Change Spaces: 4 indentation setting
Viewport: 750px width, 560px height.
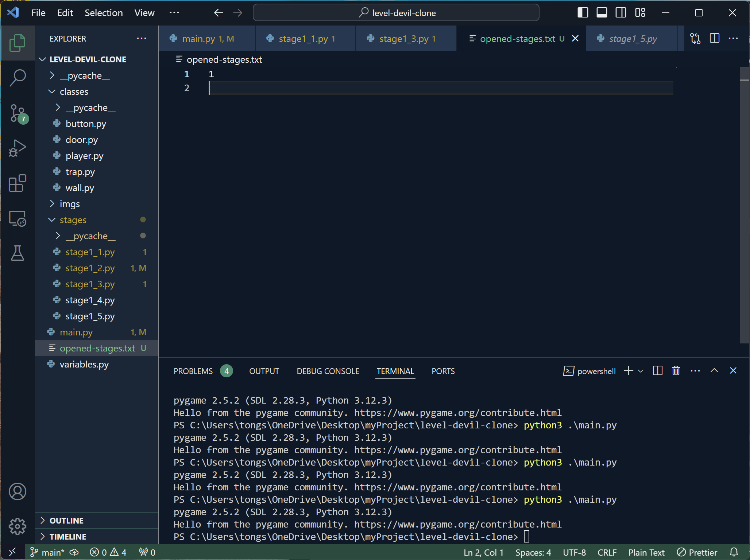[533, 552]
